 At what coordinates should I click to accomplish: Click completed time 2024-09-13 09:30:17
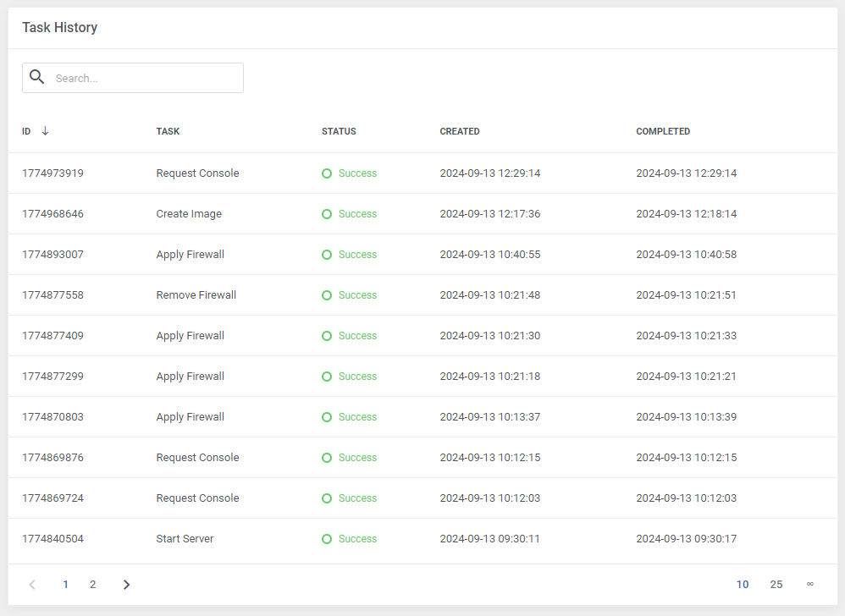pos(686,539)
